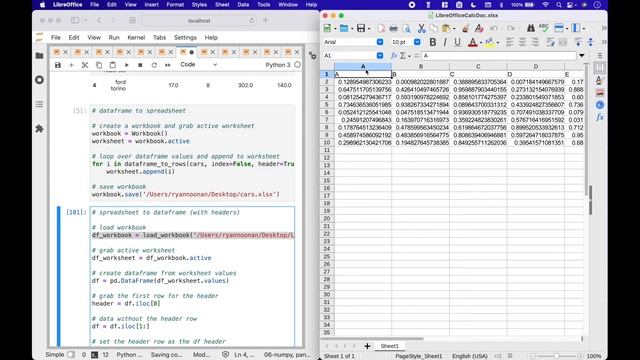Viewport: 640px width, 360px height.
Task: Apply Italic formatting in Calc
Action: pyautogui.click(x=445, y=42)
